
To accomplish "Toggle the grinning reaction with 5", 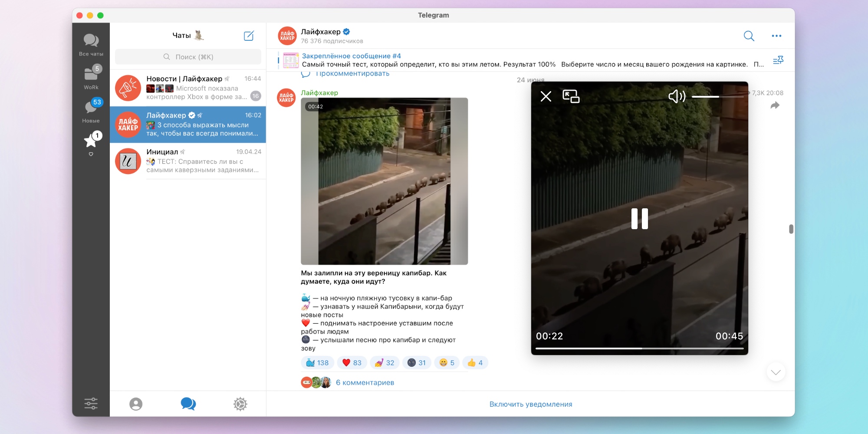I will click(447, 363).
